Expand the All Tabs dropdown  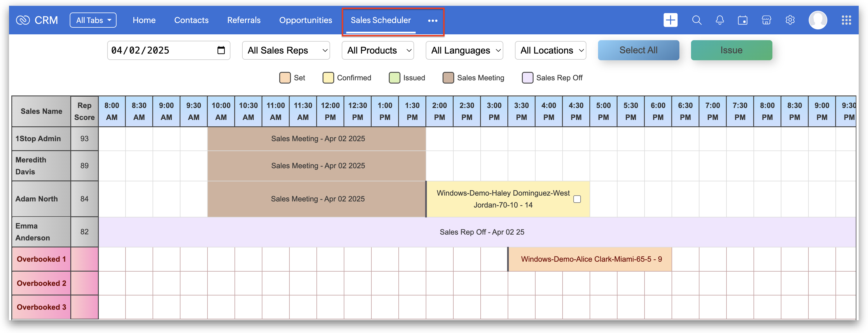click(93, 20)
